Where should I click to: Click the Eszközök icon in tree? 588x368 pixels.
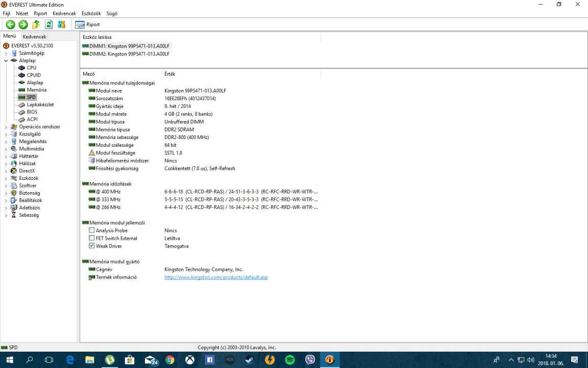tap(13, 178)
